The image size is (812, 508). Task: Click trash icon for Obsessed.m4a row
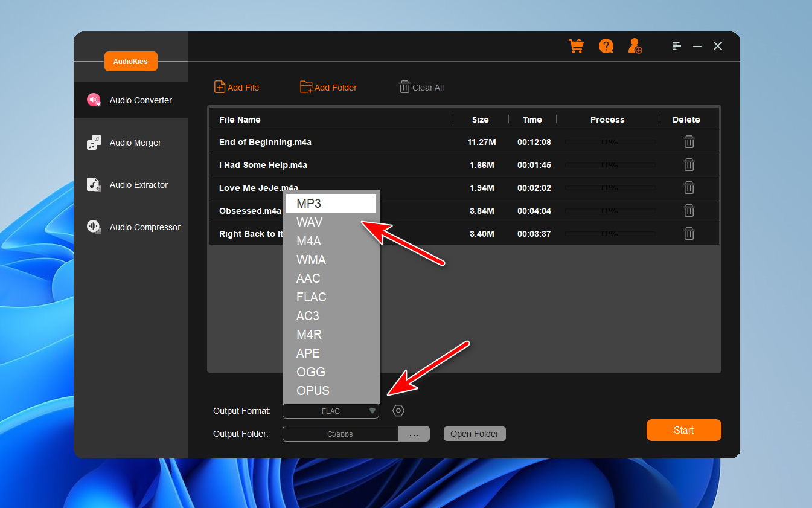coord(689,211)
